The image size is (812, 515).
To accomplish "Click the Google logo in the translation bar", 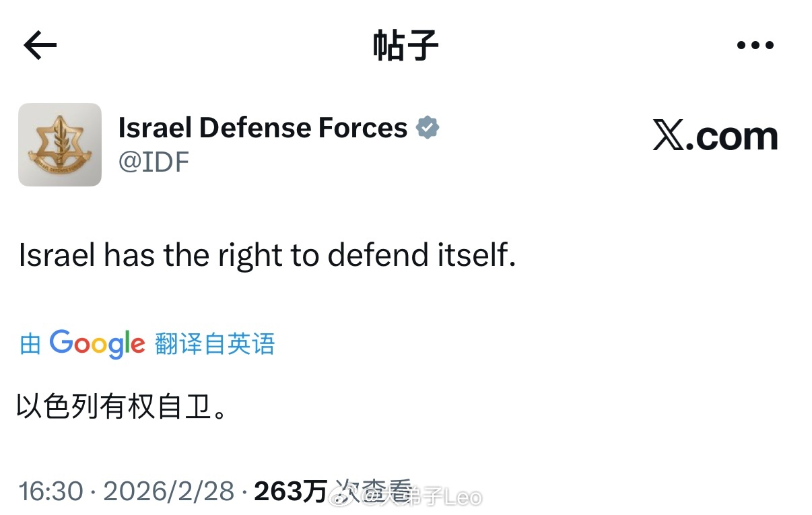I will [x=97, y=343].
